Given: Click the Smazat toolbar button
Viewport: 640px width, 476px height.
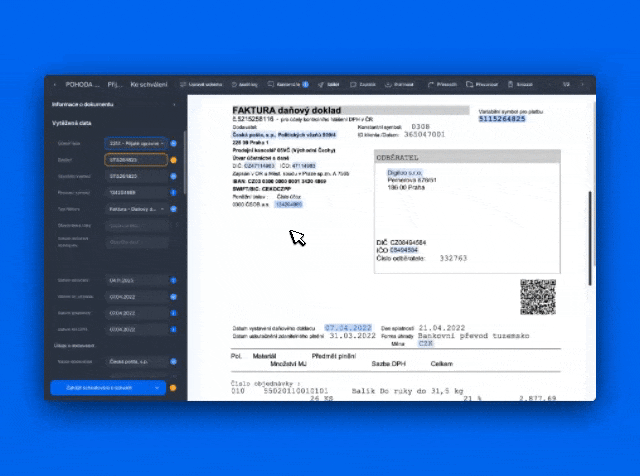Looking at the screenshot, I should [520, 85].
